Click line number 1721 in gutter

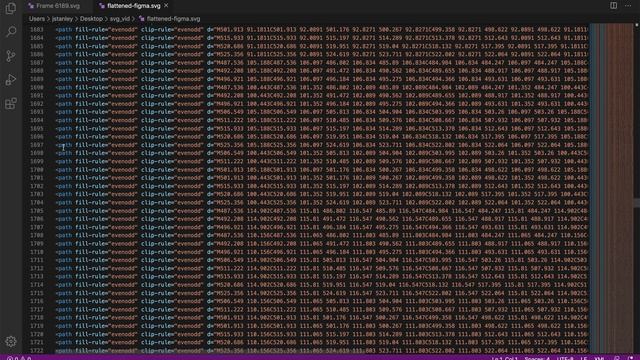point(36,342)
